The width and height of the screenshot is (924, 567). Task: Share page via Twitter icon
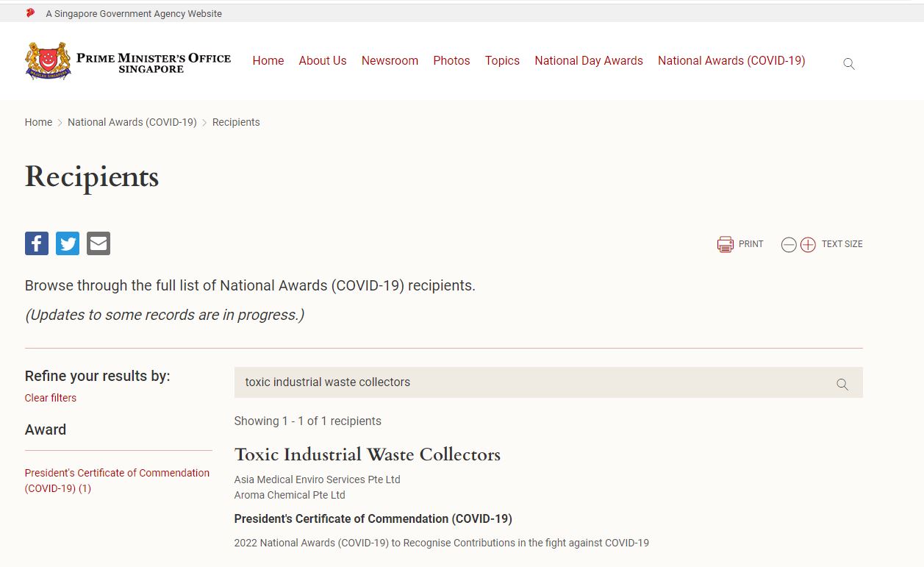pos(68,243)
